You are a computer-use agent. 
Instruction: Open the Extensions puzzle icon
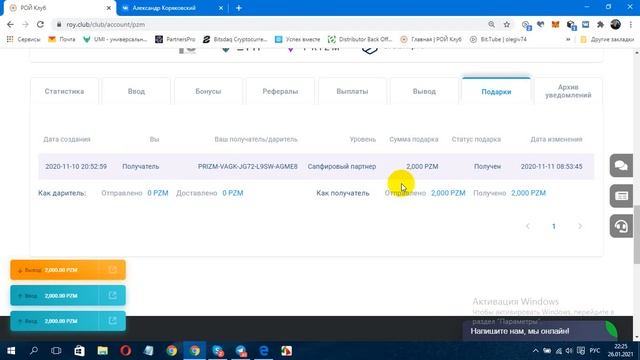[600, 24]
